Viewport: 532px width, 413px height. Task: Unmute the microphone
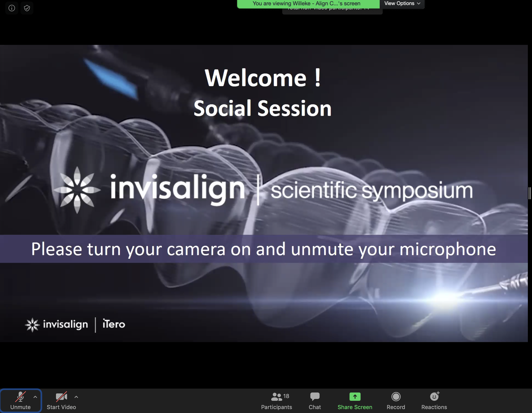[21, 401]
